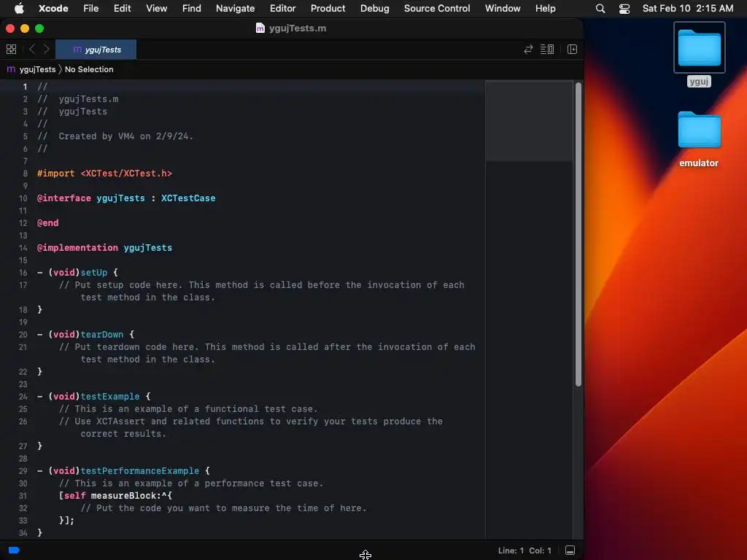Click the tearDown method name
Screen dimensions: 747x560
[x=102, y=334]
